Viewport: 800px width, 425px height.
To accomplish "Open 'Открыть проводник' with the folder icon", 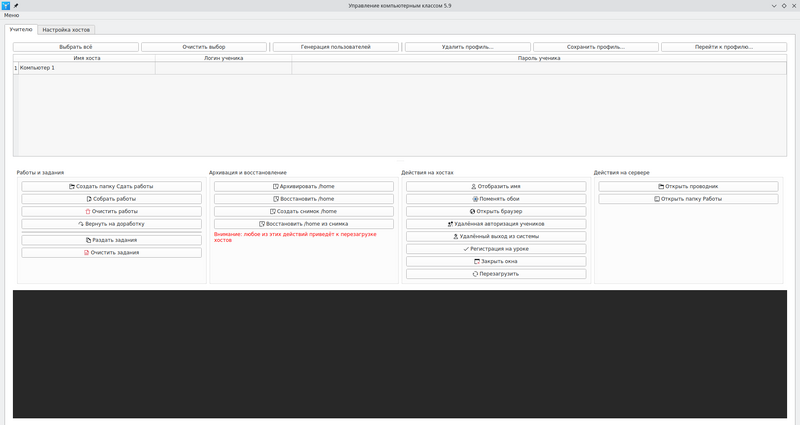I will 688,186.
